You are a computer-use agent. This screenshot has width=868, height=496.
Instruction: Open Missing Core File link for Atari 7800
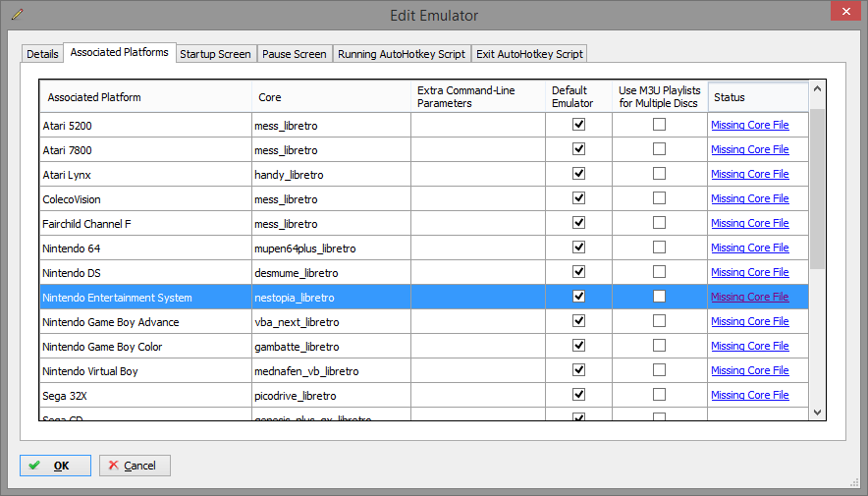click(x=749, y=149)
